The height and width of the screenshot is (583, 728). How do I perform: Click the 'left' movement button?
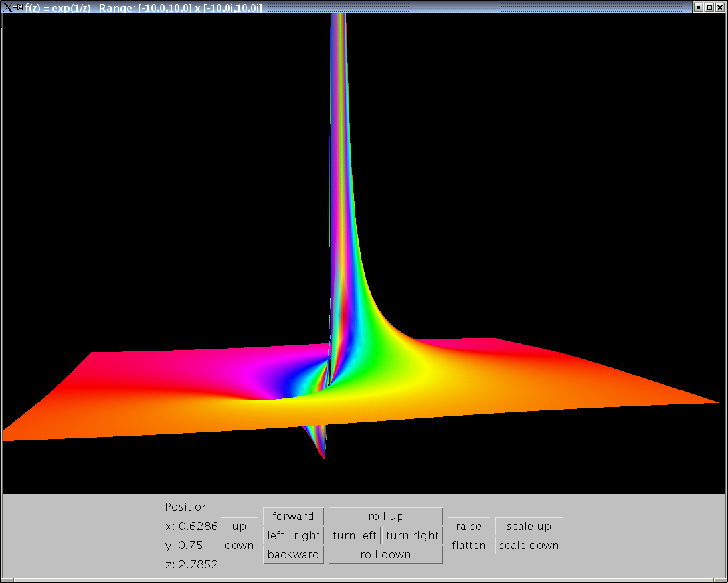click(276, 535)
